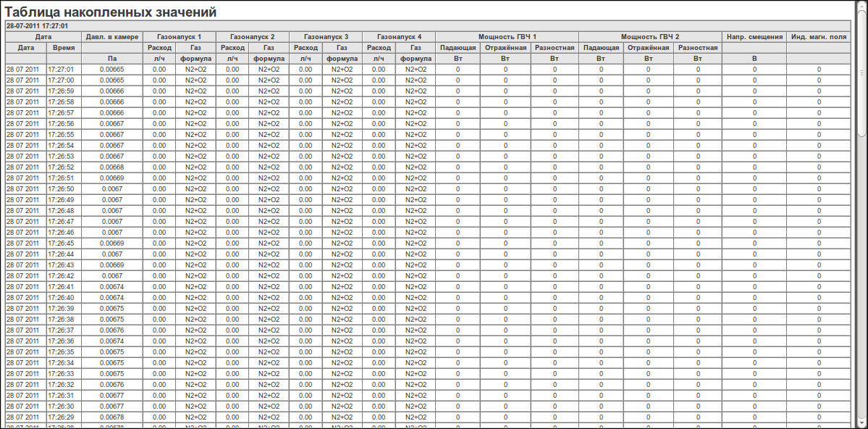Select the 17:26:45 time cell
This screenshot has width=868, height=429.
coord(61,243)
